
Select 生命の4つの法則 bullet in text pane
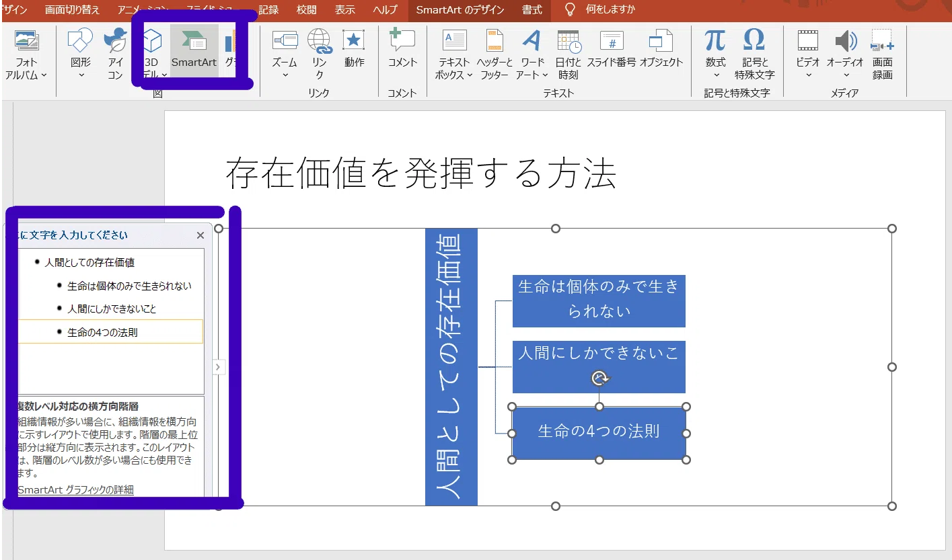(x=102, y=332)
